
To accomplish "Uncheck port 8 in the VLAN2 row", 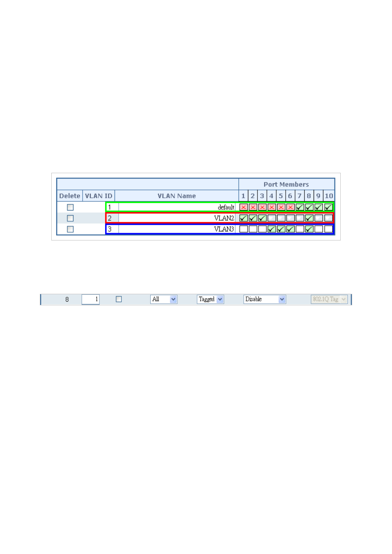I will pos(309,218).
